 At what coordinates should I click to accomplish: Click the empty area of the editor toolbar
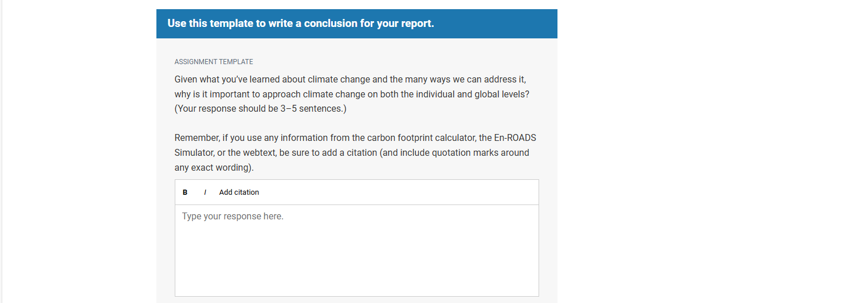click(x=398, y=192)
